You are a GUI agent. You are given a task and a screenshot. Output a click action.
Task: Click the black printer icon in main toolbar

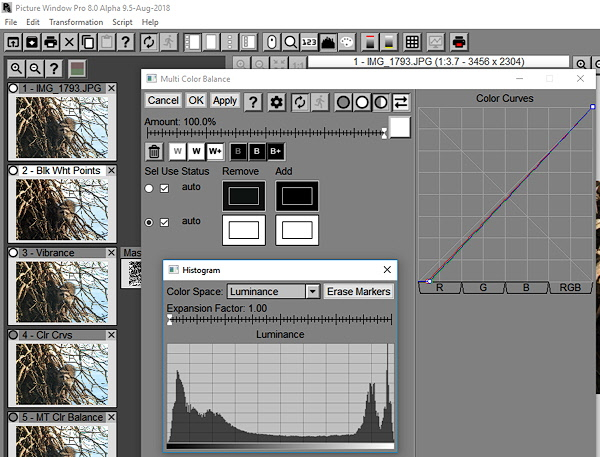51,42
